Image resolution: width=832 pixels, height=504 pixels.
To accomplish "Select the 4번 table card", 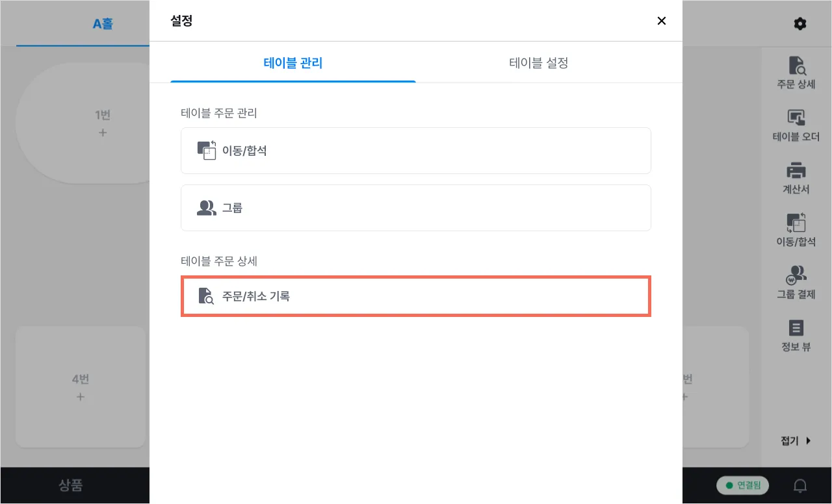I will [81, 387].
